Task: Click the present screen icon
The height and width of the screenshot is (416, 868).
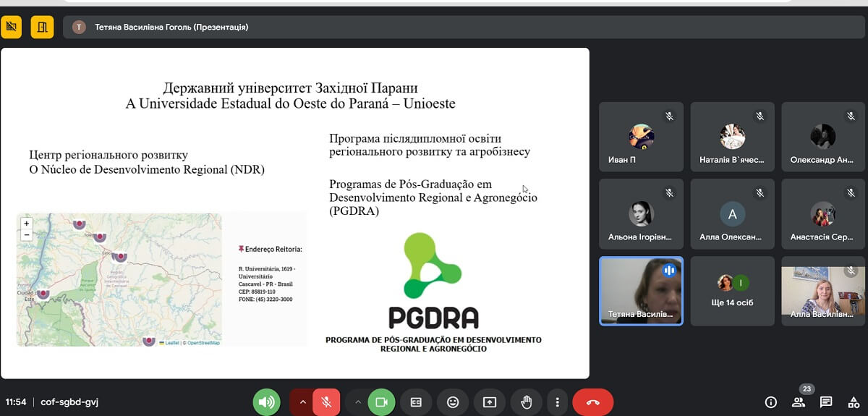Action: 490,402
